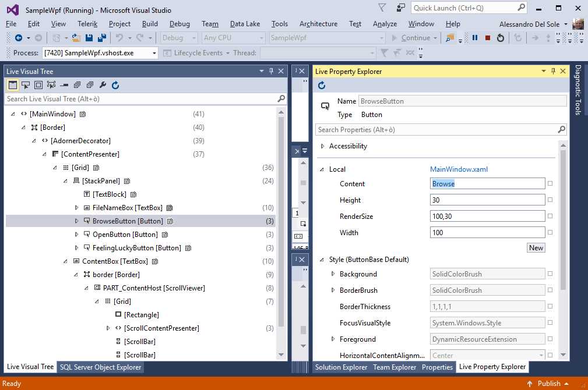Click property marker square for Content
588x390 pixels.
[x=550, y=183]
